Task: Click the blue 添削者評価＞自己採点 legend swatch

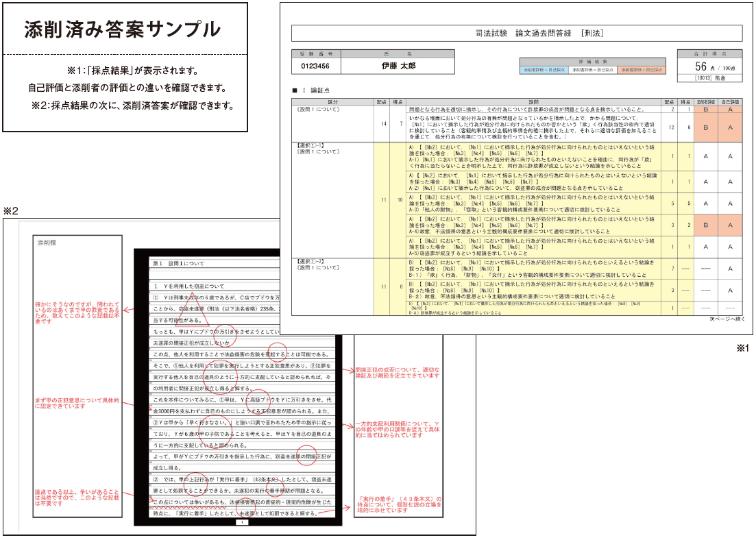Action: click(544, 70)
